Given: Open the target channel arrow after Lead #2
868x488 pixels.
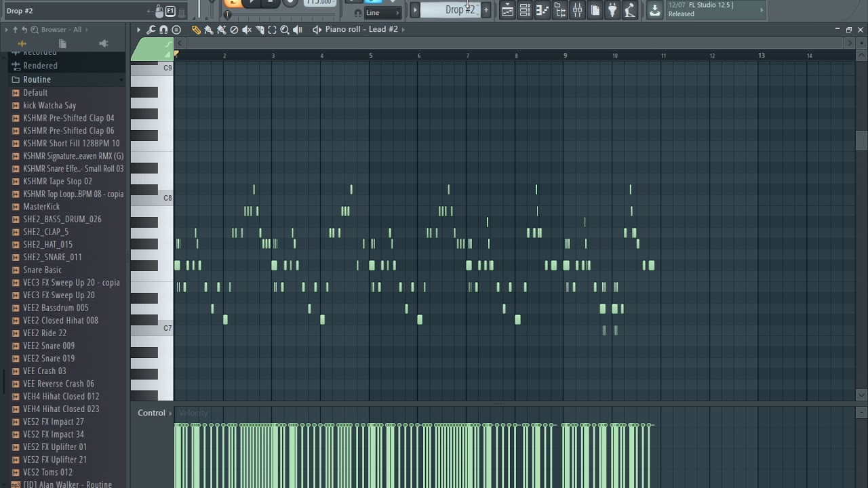Looking at the screenshot, I should [x=403, y=30].
